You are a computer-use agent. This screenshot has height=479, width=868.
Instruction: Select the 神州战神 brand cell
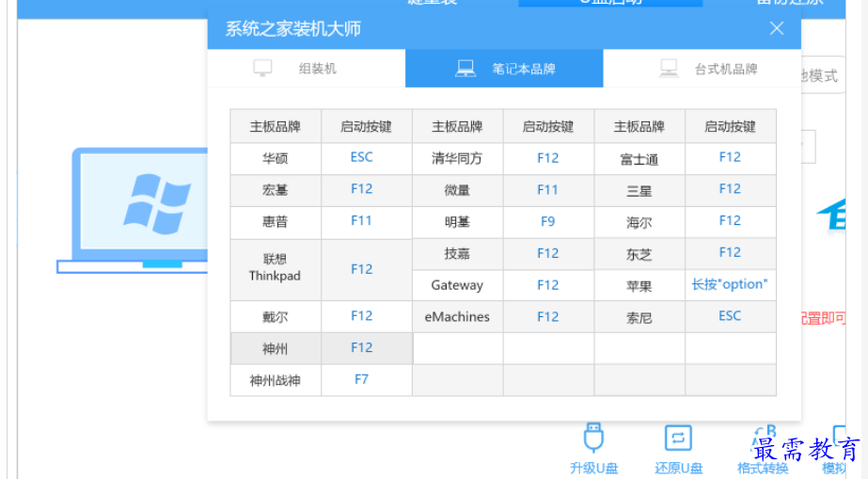pyautogui.click(x=276, y=380)
